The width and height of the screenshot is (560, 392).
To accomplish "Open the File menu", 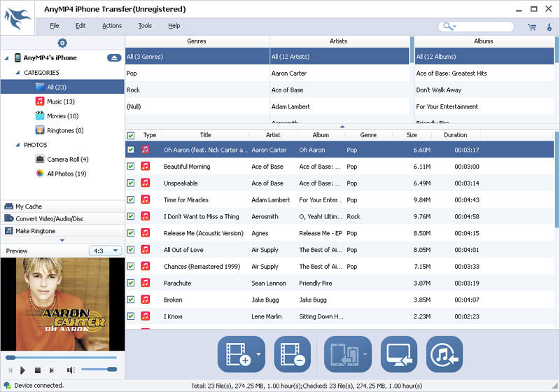I will tap(55, 26).
